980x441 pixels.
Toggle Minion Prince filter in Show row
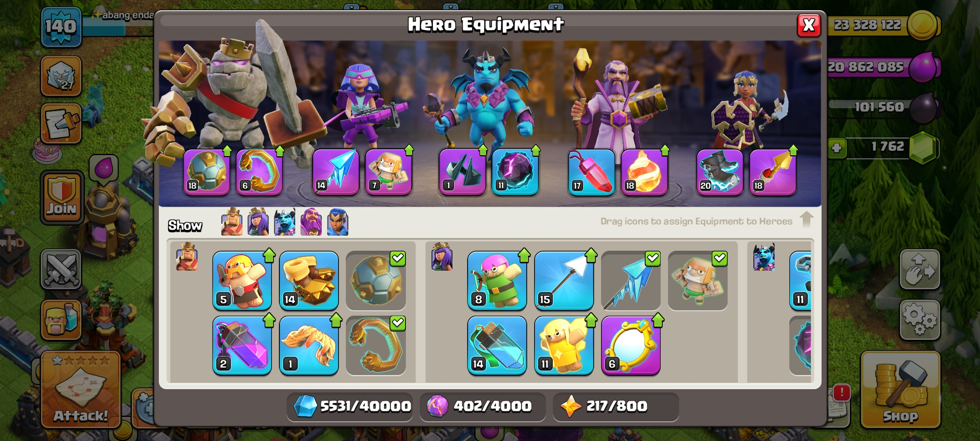click(x=285, y=222)
